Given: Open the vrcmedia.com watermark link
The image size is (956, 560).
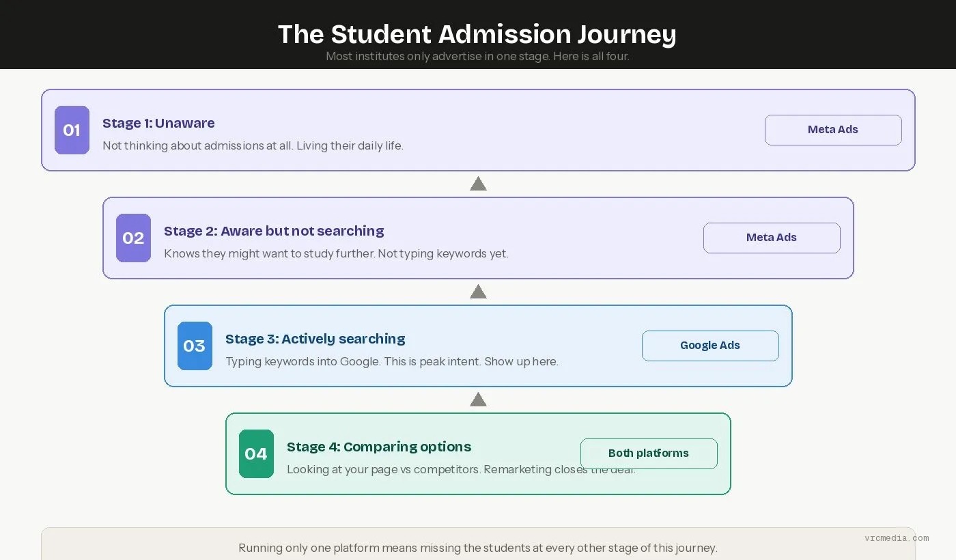Looking at the screenshot, I should [897, 538].
